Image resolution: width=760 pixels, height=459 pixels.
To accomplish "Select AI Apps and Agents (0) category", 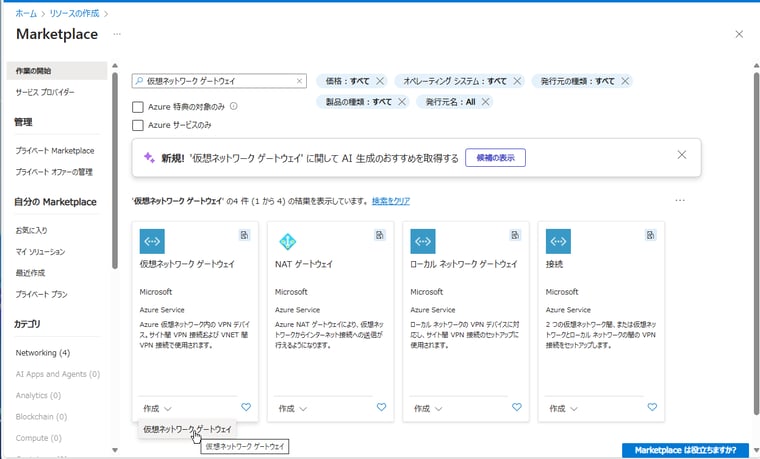I will (58, 374).
